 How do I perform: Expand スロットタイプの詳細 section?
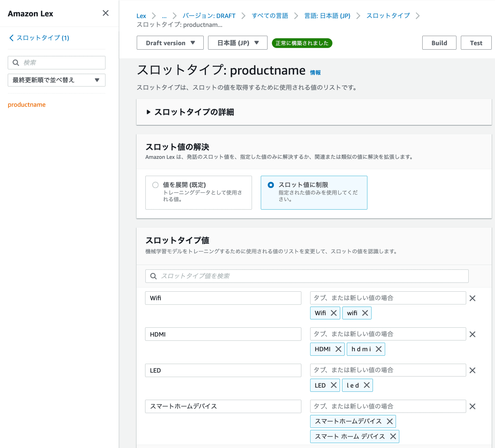[190, 112]
